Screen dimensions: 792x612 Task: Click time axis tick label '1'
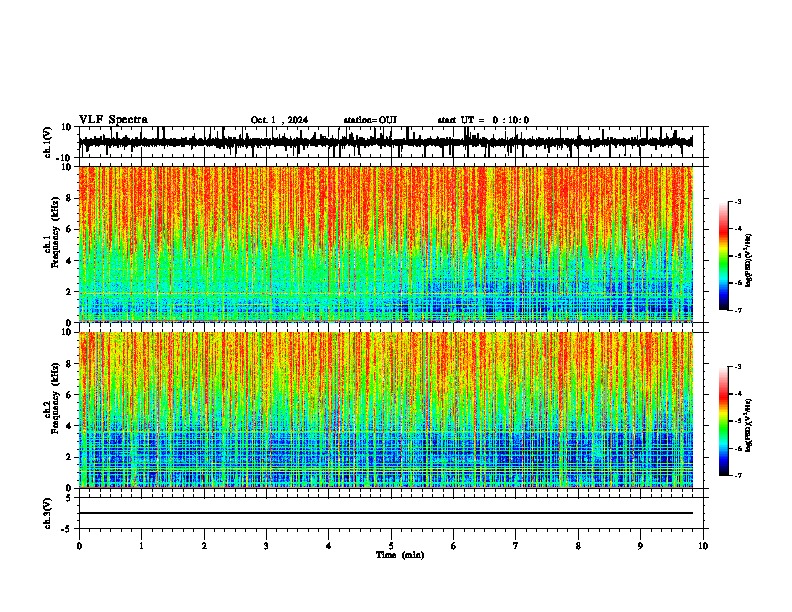point(141,546)
